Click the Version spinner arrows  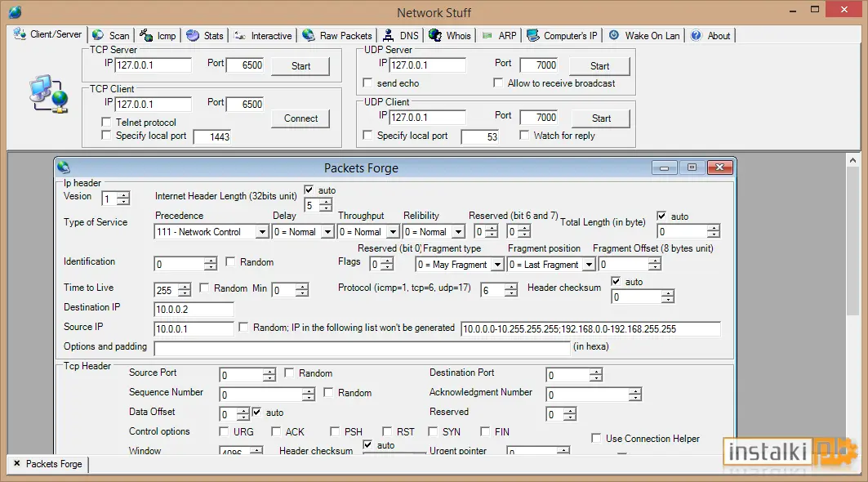(x=123, y=199)
